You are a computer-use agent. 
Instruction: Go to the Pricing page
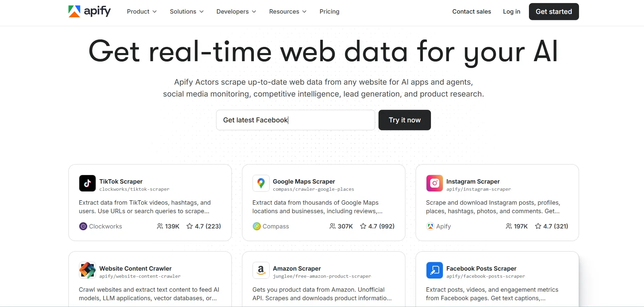coord(329,11)
